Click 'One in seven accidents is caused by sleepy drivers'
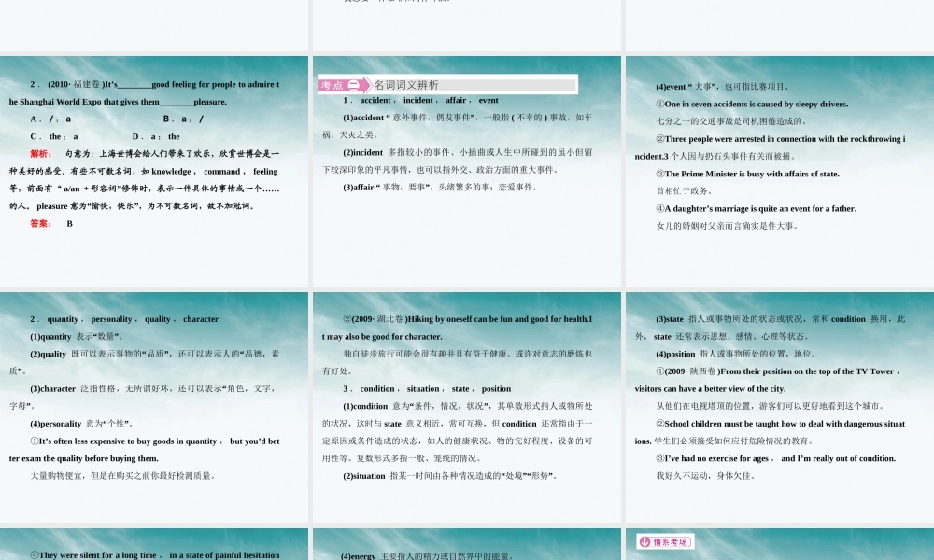This screenshot has height=560, width=934. point(752,104)
